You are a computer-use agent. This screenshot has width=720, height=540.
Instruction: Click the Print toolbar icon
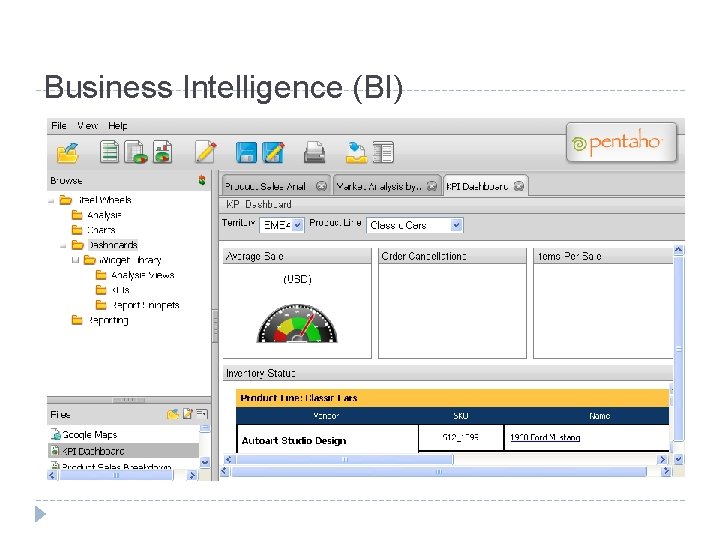[x=315, y=152]
